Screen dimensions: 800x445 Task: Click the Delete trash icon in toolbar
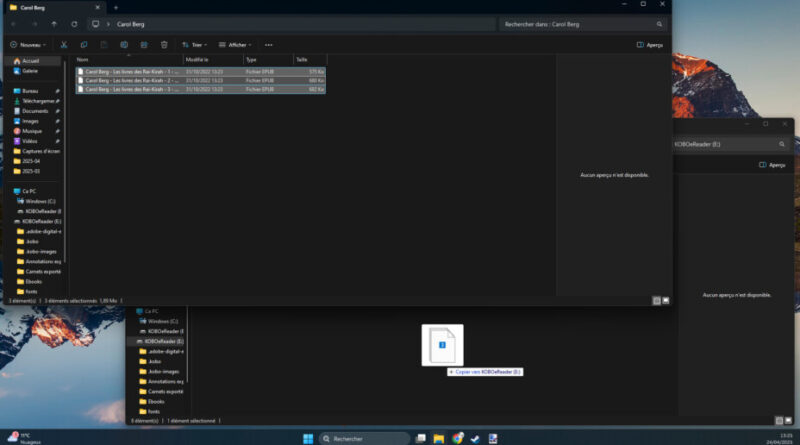(164, 44)
